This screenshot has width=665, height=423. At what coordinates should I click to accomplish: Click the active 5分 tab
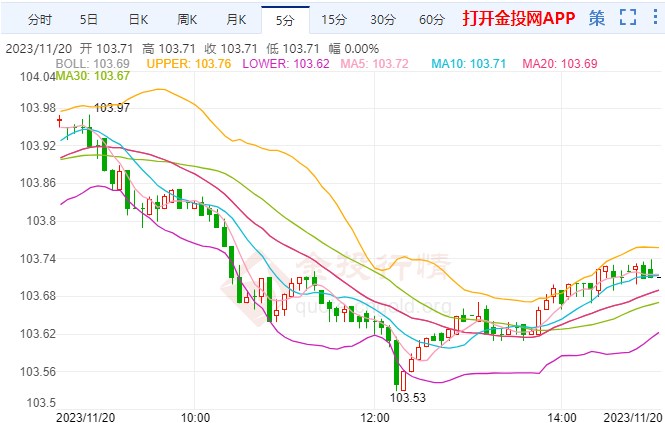(x=285, y=19)
